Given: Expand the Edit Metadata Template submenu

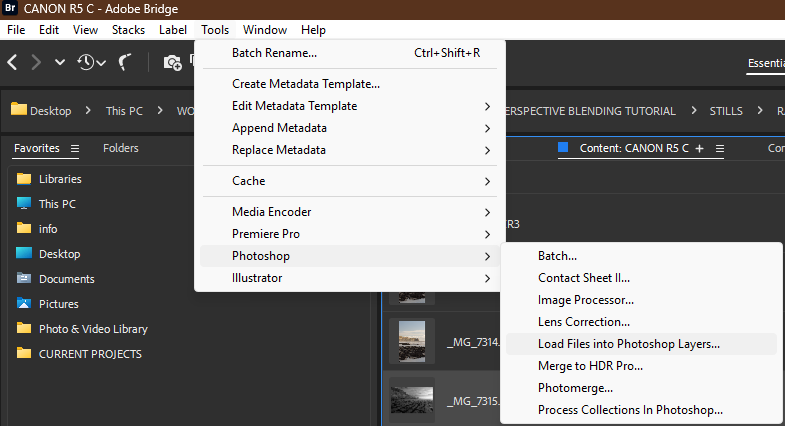Looking at the screenshot, I should 350,106.
